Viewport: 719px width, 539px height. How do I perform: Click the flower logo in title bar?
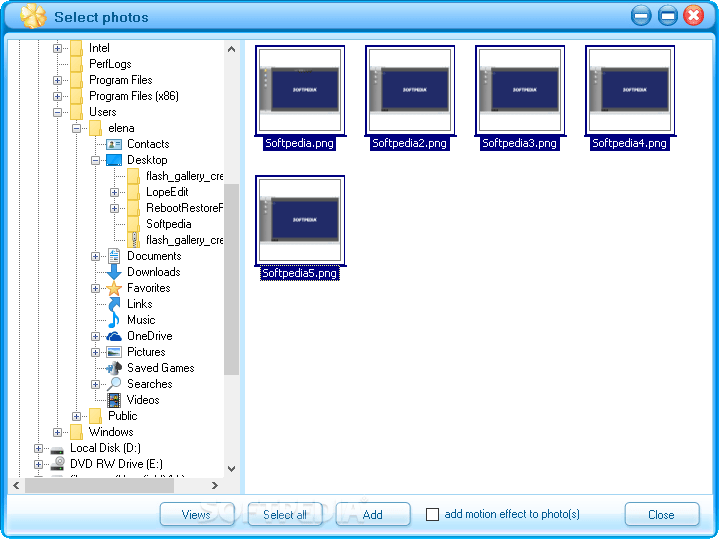pyautogui.click(x=33, y=17)
